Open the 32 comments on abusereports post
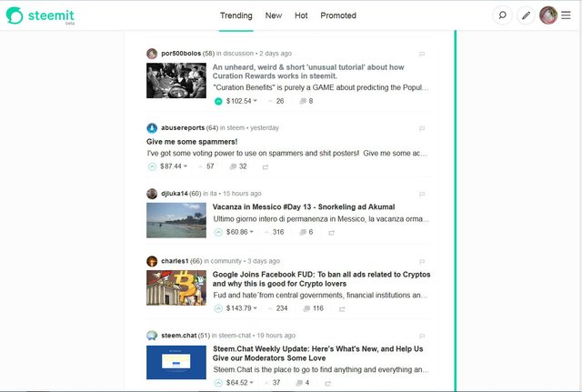 tap(238, 166)
